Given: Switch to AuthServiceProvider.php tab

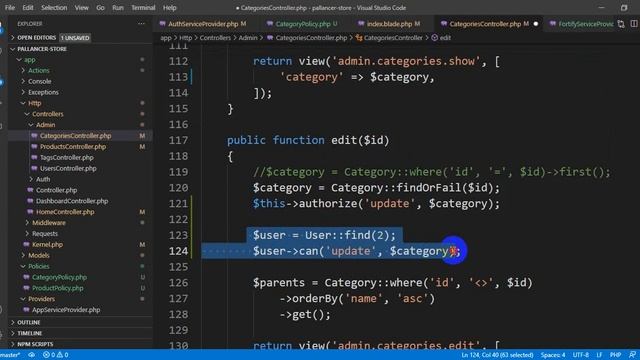Looking at the screenshot, I should pos(203,24).
